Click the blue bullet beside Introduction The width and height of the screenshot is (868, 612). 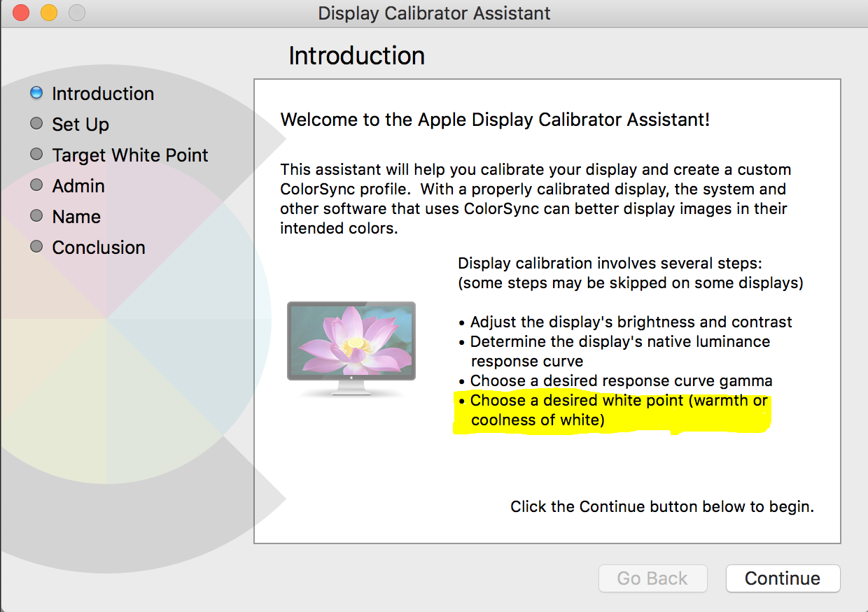click(37, 92)
